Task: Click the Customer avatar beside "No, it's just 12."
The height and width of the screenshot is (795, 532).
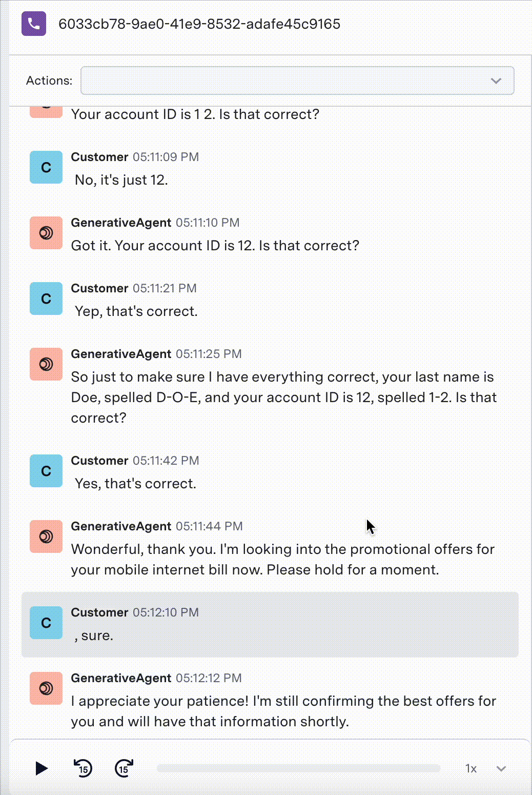Action: tap(46, 167)
